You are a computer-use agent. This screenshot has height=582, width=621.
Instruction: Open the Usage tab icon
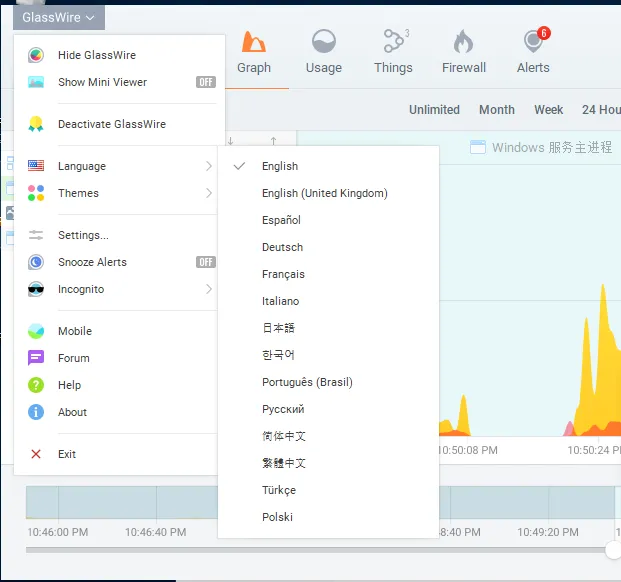pos(323,43)
